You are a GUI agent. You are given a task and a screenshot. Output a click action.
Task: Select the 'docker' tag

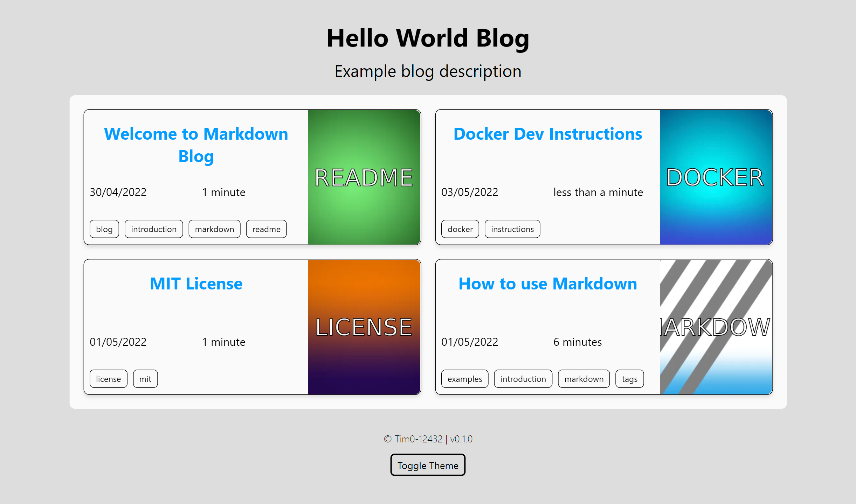pyautogui.click(x=460, y=229)
